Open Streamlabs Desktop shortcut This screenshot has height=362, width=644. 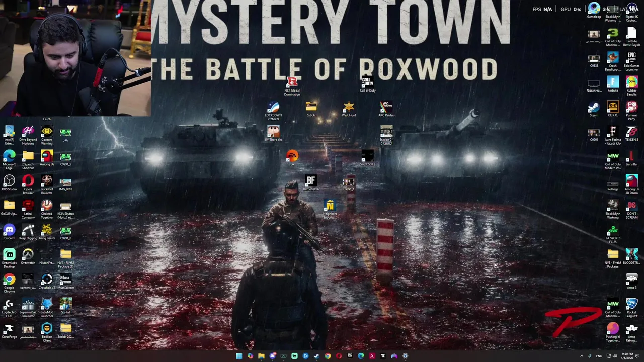tap(9, 258)
